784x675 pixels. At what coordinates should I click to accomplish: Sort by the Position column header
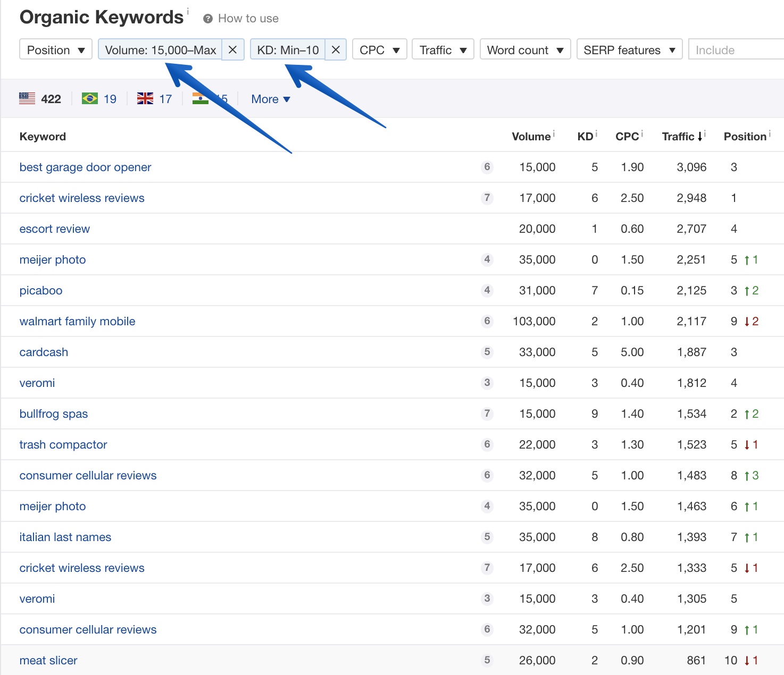pos(745,137)
